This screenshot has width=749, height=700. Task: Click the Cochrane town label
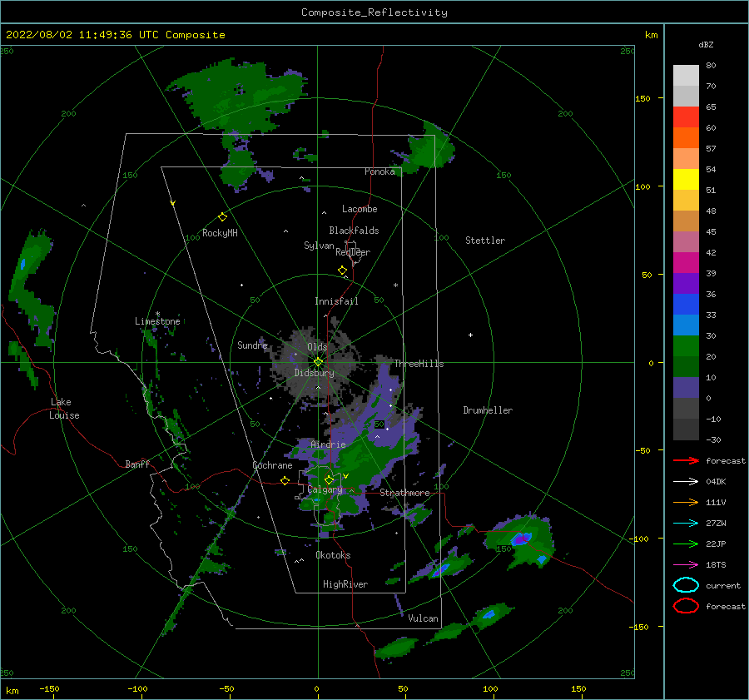point(272,465)
